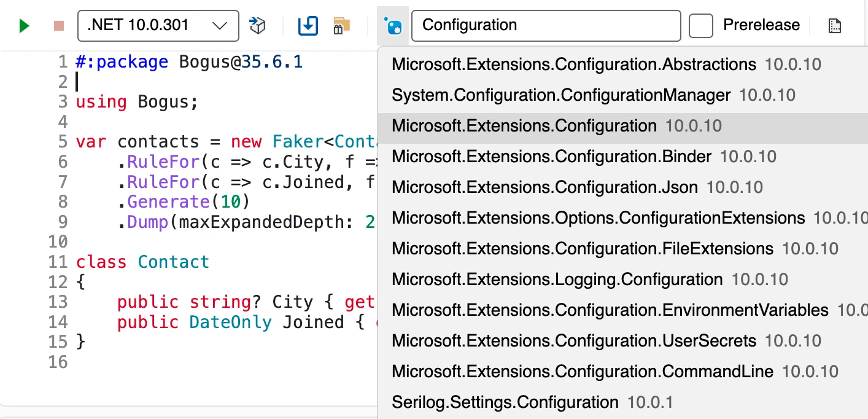Select Microsoft.Extensions.Logging.Configuration package

point(623,280)
